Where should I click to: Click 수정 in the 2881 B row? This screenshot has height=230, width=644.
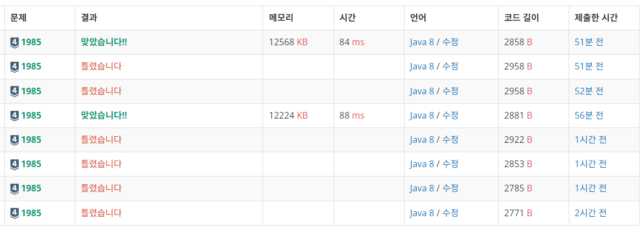click(x=450, y=116)
